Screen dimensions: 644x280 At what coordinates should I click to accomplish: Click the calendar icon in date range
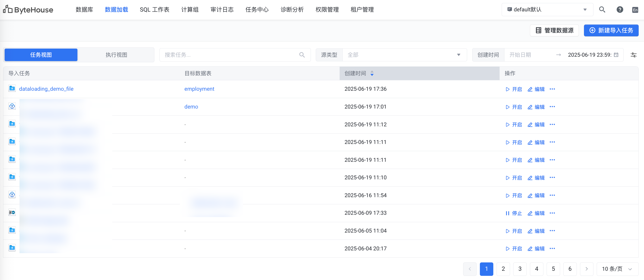pyautogui.click(x=616, y=55)
